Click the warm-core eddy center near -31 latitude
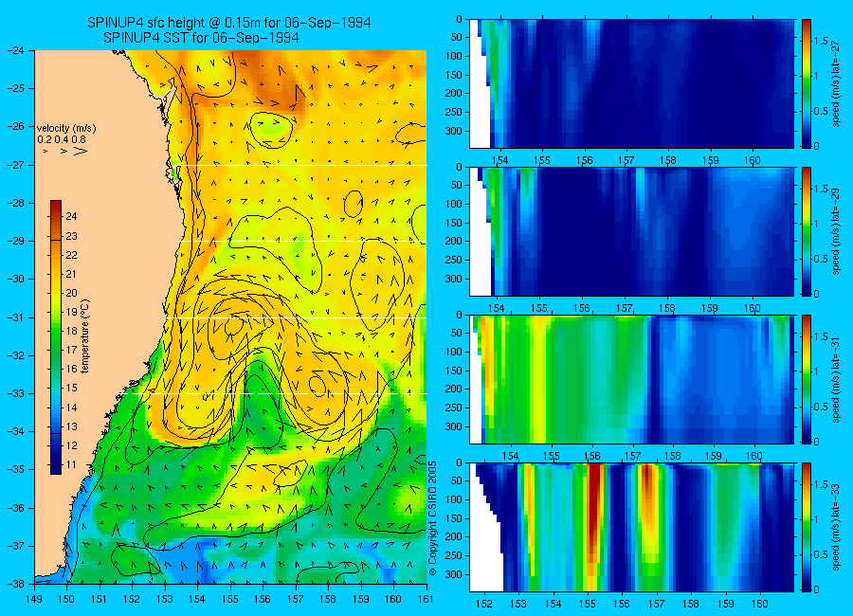 click(x=233, y=326)
